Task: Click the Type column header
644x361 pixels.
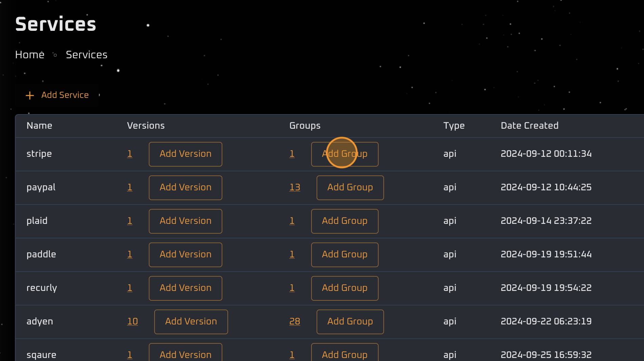Action: click(454, 126)
